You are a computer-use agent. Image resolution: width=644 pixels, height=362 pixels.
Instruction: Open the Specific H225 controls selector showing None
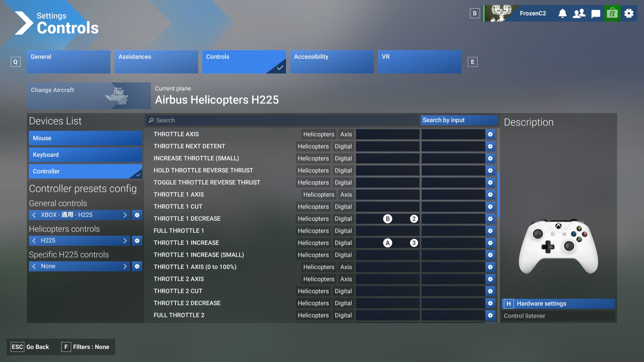79,266
